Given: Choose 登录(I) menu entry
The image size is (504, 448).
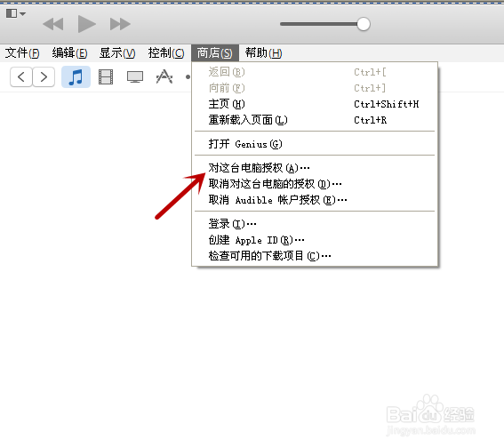Looking at the screenshot, I should 315,224.
